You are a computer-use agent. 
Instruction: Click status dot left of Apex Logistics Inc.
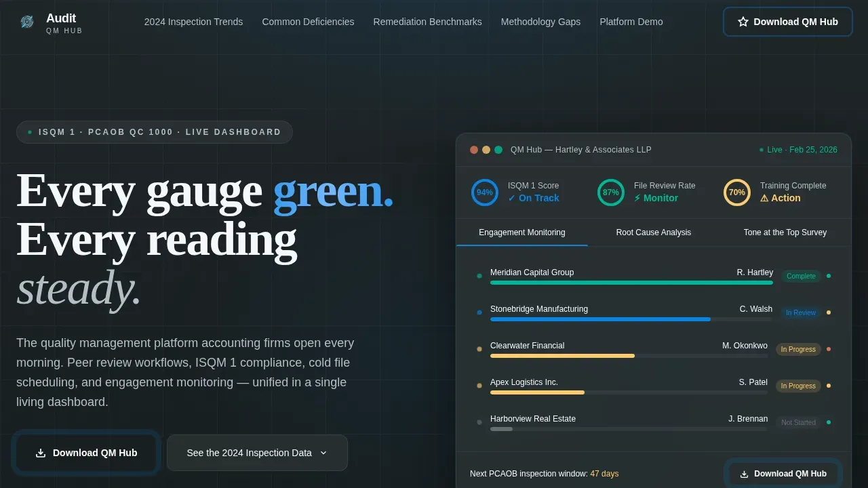point(479,386)
